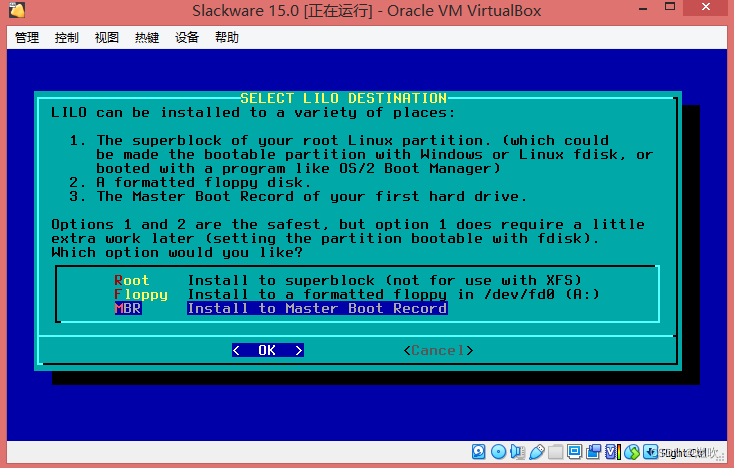Select the Root install to superblock option
Image resolution: width=734 pixels, height=468 pixels.
(x=347, y=280)
